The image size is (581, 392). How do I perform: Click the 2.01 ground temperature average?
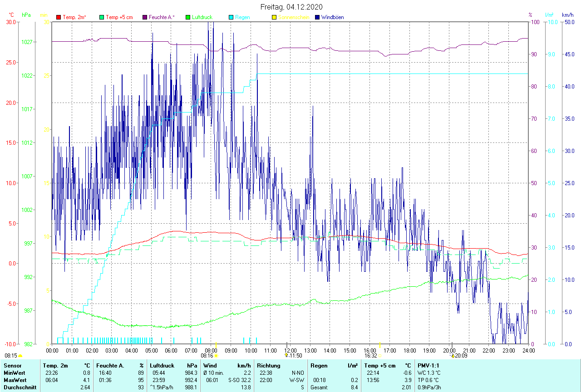tap(406, 387)
